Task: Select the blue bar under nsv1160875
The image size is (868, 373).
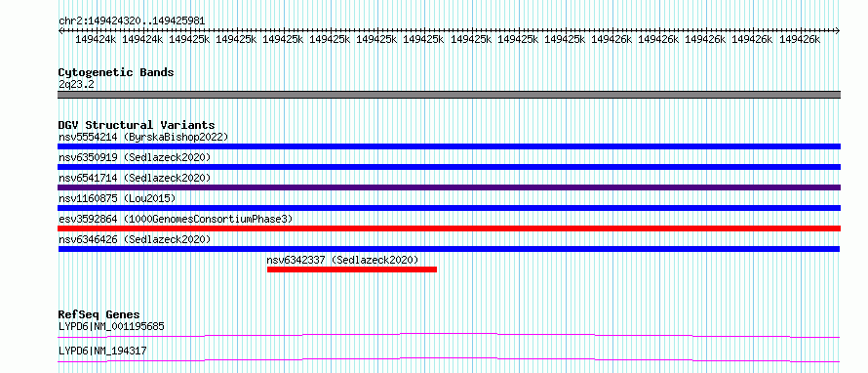Action: coord(449,208)
